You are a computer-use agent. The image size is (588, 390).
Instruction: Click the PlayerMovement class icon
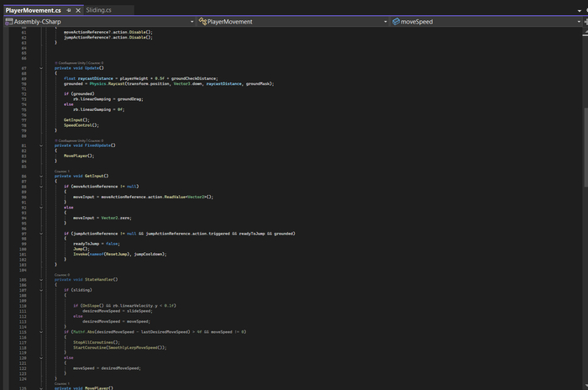coord(202,22)
